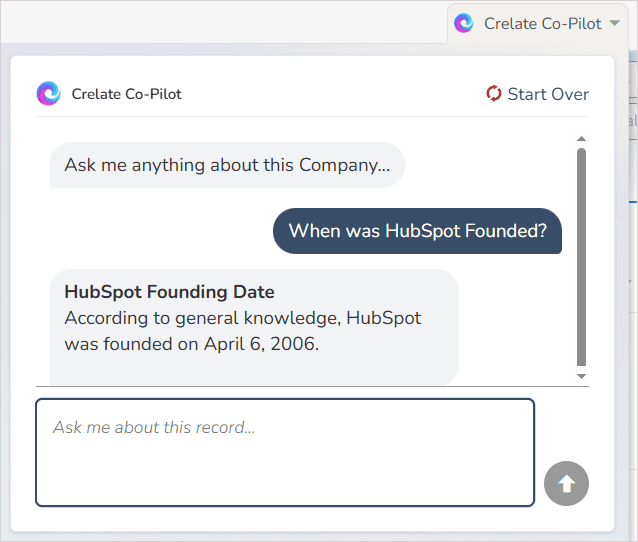This screenshot has height=542, width=638.
Task: Click the empty area below the input placeholder
Action: (285, 475)
